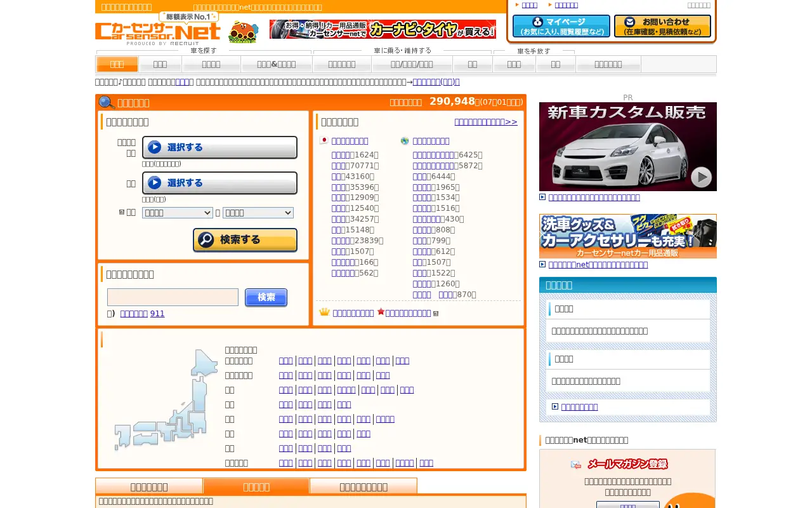Click the help icon left of dropdowns

pyautogui.click(x=122, y=212)
